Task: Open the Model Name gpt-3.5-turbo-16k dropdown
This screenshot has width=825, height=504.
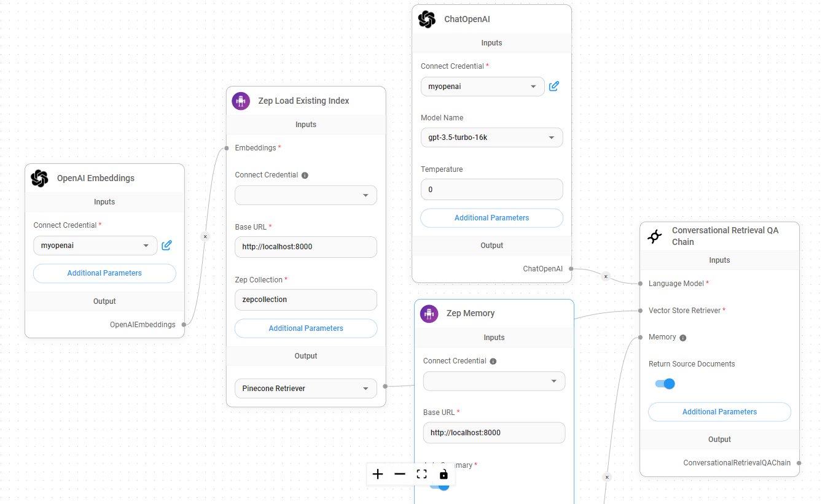Action: pyautogui.click(x=491, y=138)
